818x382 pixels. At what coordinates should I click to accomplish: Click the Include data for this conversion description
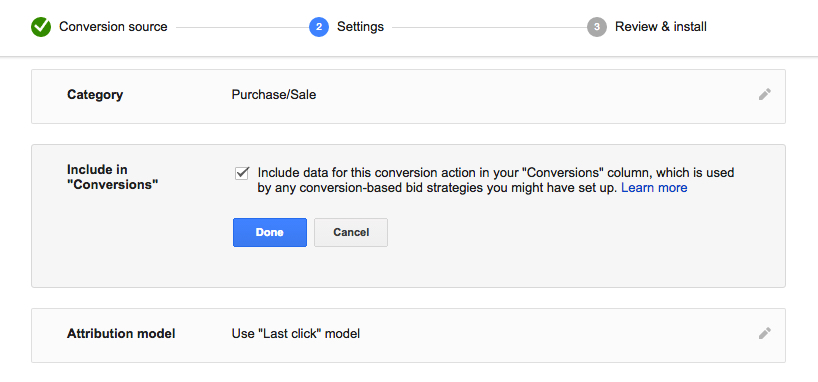tap(496, 180)
